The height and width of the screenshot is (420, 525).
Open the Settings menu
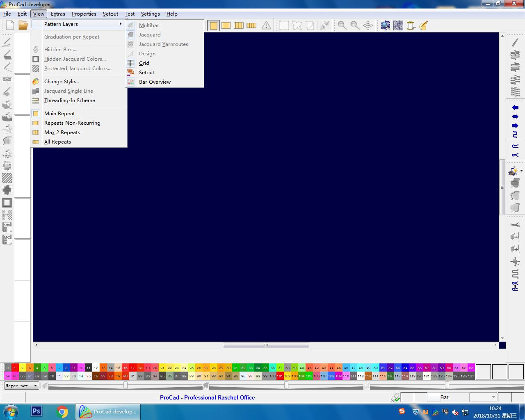150,14
